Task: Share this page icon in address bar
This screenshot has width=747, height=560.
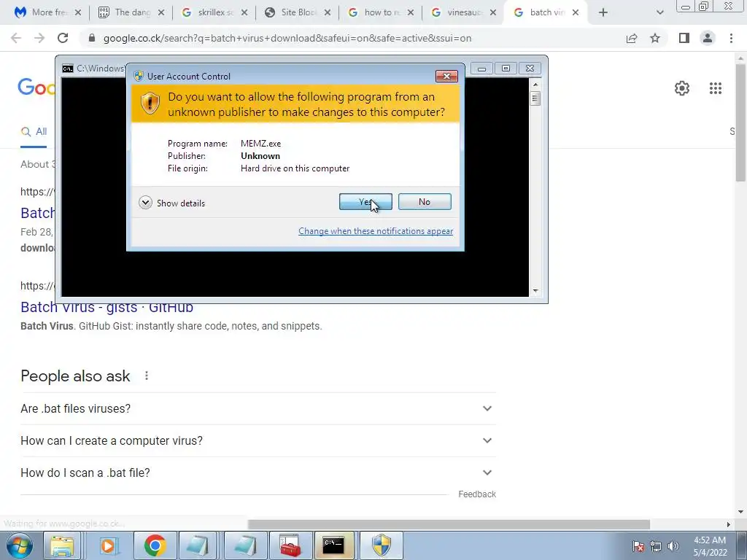Action: click(632, 38)
